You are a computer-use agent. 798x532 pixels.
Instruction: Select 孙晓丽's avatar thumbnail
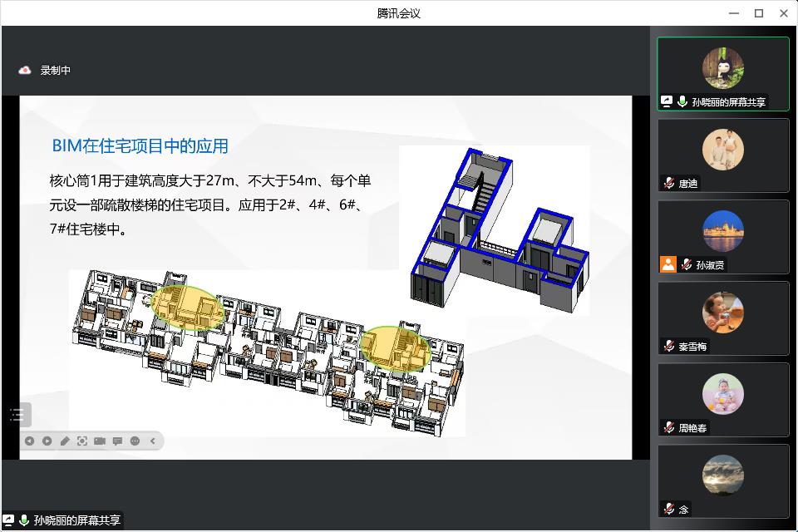click(722, 67)
